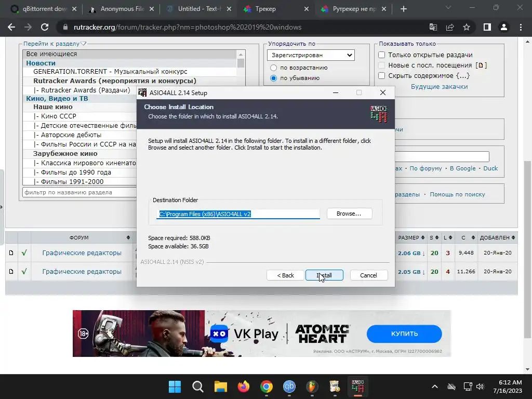Screen dimensions: 532x399
Task: Switch to Anonymous File tab
Action: 122,9
